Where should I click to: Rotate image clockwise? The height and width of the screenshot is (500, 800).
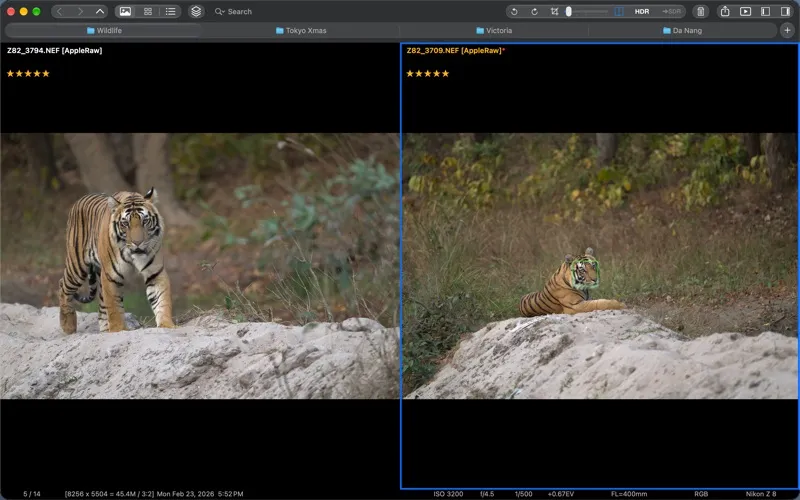tap(534, 11)
